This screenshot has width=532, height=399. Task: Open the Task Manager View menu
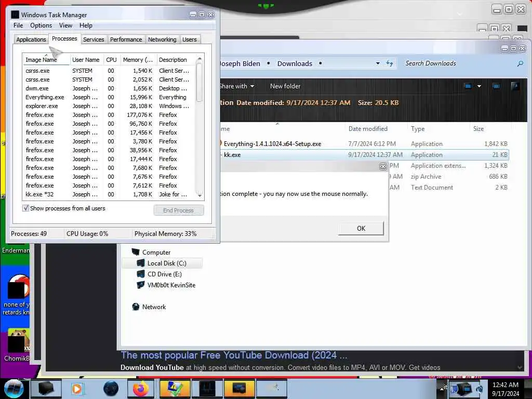pyautogui.click(x=65, y=25)
